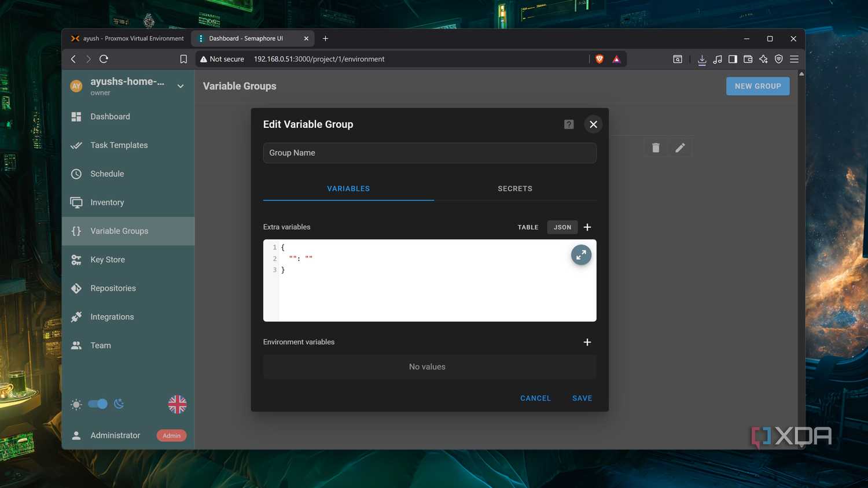Switch extra variables to TABLE view
Image resolution: width=868 pixels, height=488 pixels.
click(x=528, y=227)
